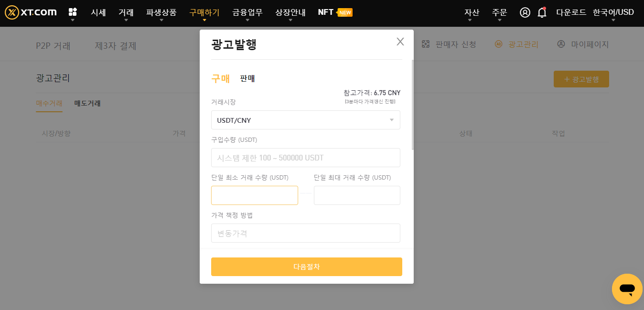This screenshot has height=310, width=644.
Task: Open the 광고관리 page link
Action: pos(516,44)
